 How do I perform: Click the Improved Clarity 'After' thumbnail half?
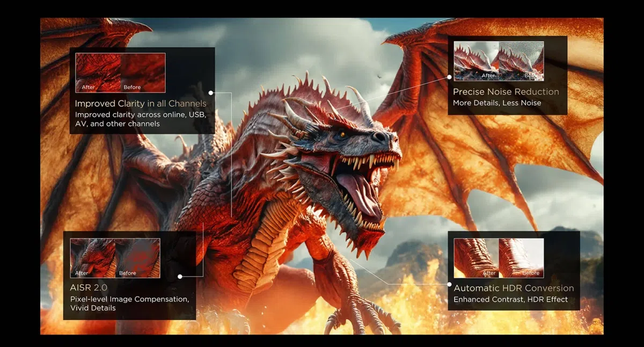pos(98,73)
